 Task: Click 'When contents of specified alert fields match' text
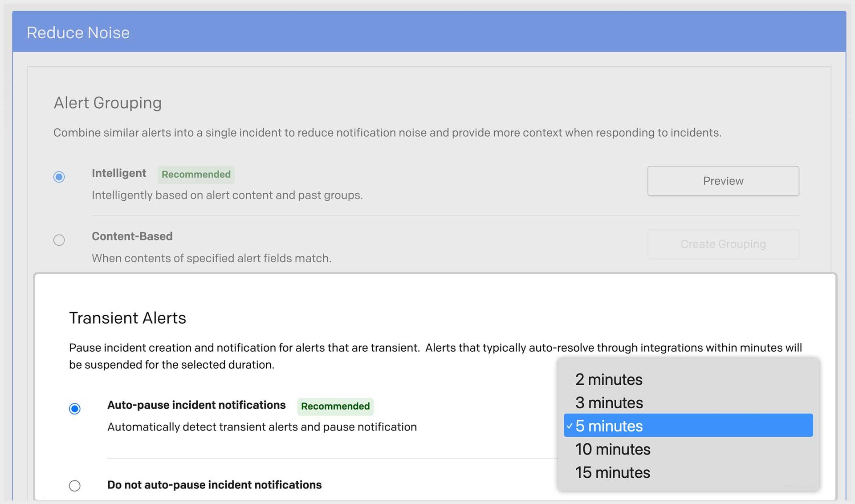(211, 258)
